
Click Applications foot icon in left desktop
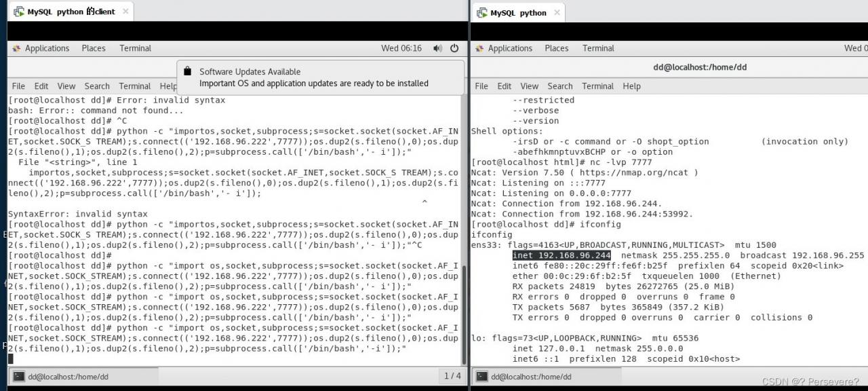[x=17, y=48]
